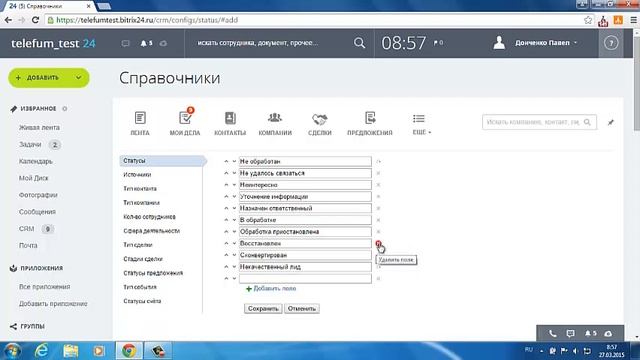
Task: Select the Стадии сделки directory
Action: coord(143,259)
